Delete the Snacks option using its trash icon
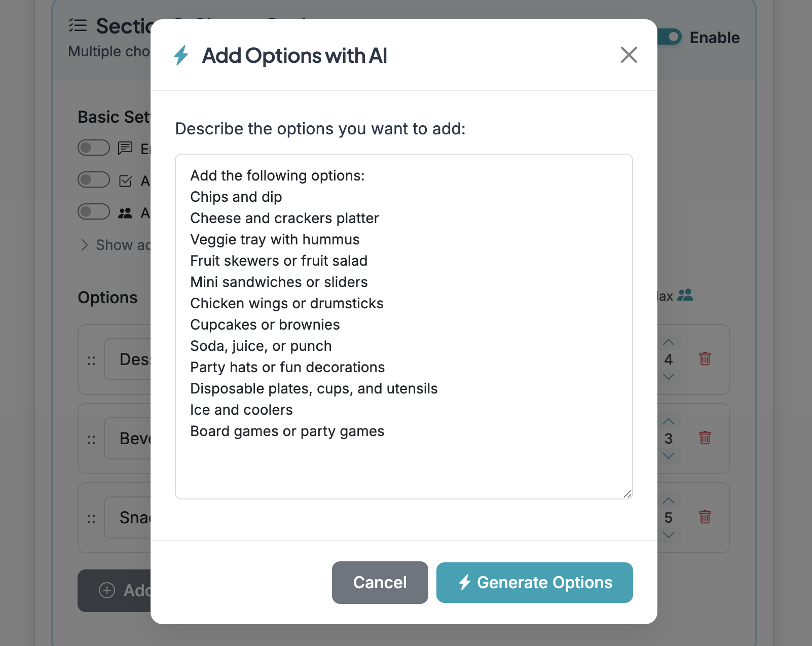 [x=705, y=517]
